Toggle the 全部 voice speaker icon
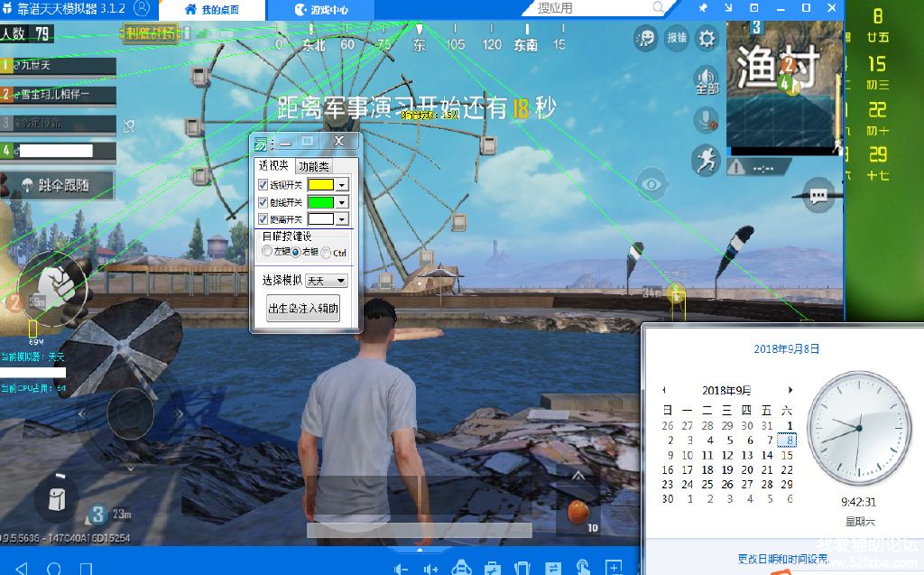 (707, 79)
